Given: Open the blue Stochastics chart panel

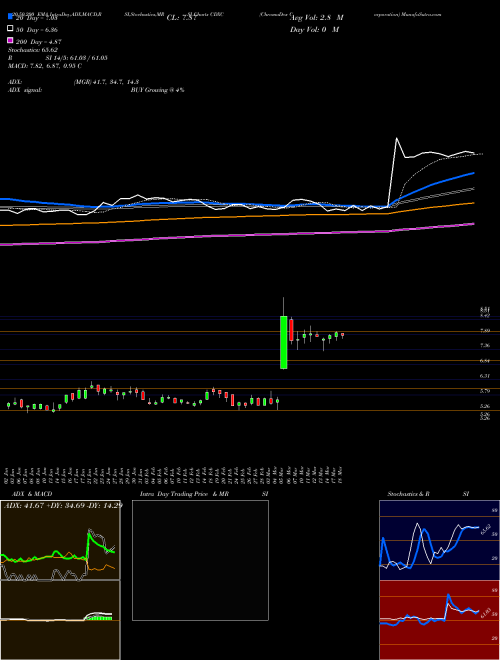Looking at the screenshot, I should 439,540.
